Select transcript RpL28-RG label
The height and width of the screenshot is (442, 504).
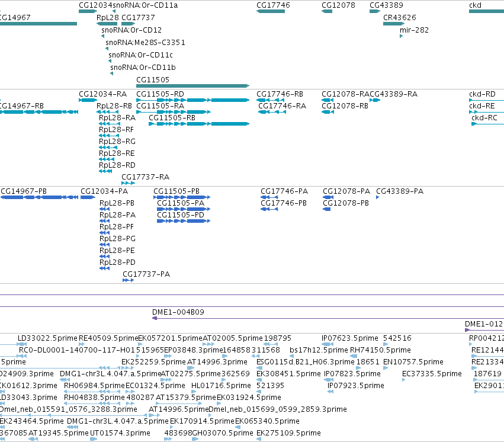click(117, 142)
